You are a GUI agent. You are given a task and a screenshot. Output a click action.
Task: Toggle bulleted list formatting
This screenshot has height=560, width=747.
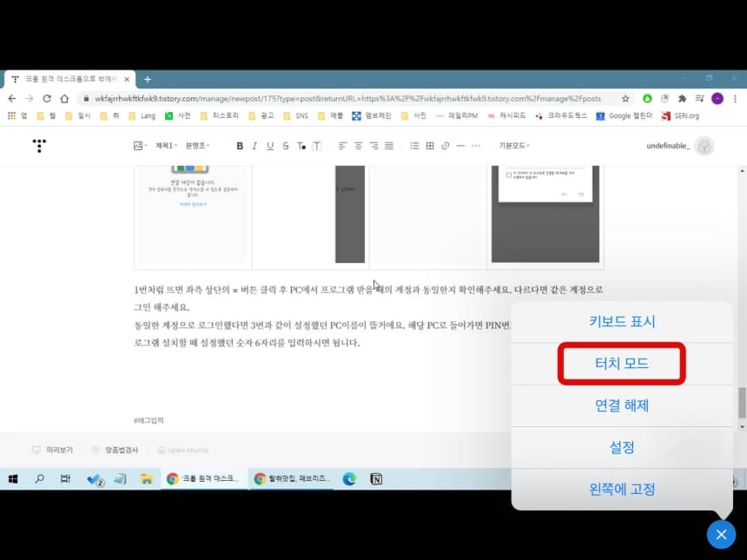pyautogui.click(x=414, y=146)
